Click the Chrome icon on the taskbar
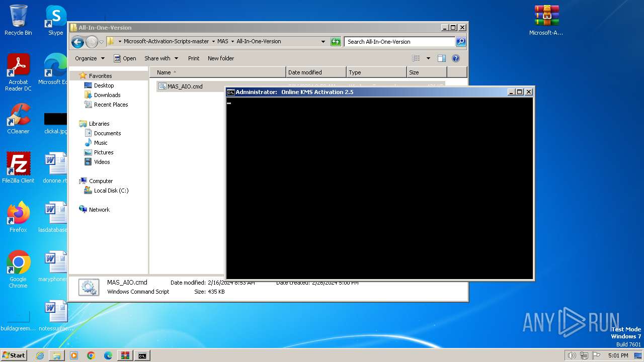This screenshot has height=362, width=644. pyautogui.click(x=91, y=355)
